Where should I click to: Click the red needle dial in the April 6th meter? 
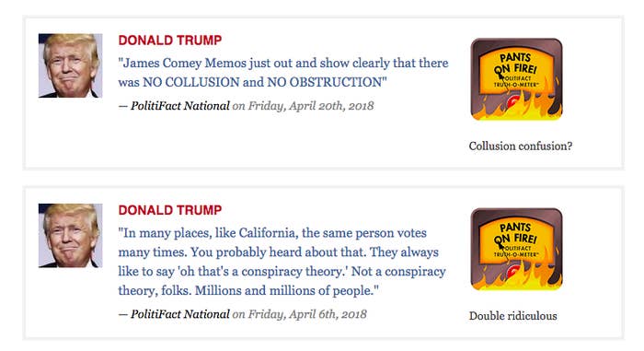click(x=513, y=272)
